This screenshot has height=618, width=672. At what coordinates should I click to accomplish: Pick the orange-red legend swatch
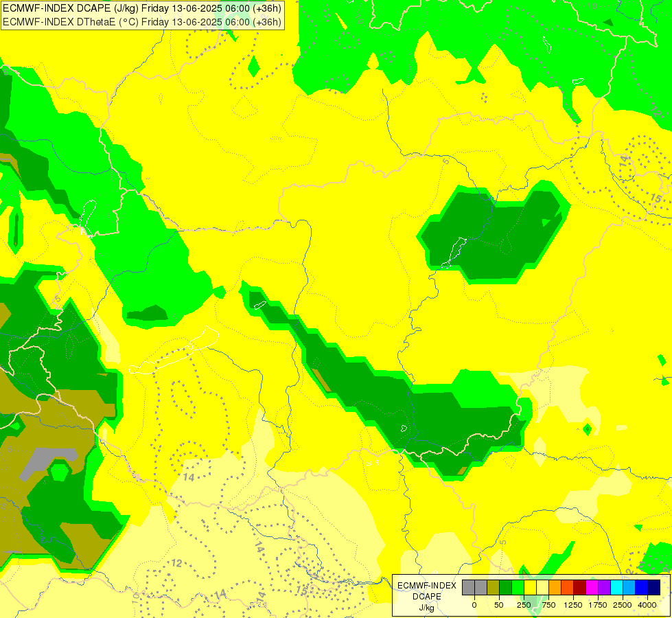click(x=568, y=587)
